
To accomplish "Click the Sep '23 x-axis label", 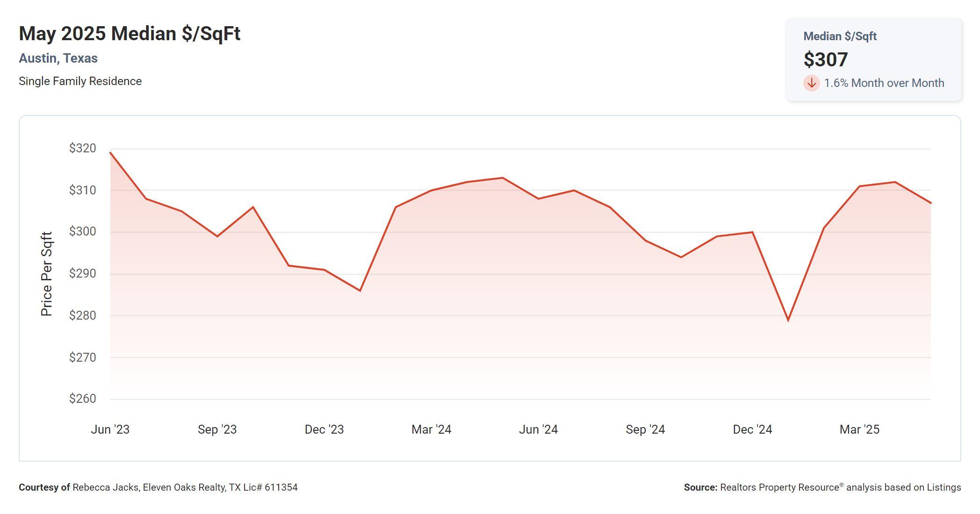I will (217, 429).
